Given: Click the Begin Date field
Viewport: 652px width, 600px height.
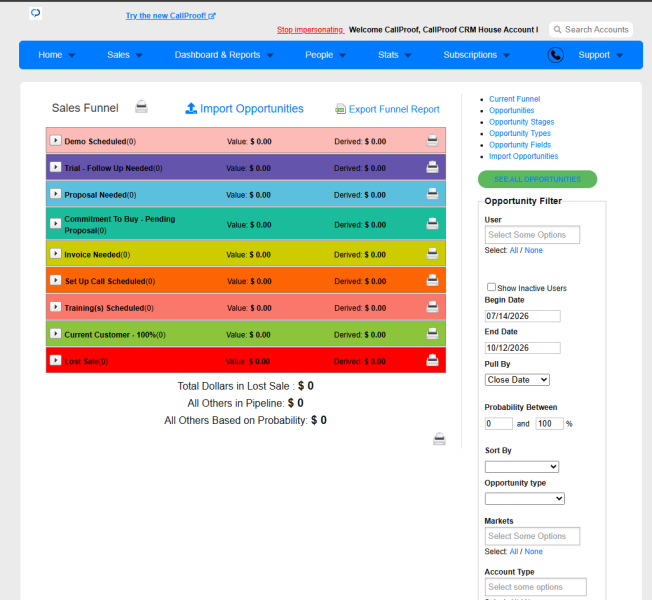Looking at the screenshot, I should 523,316.
